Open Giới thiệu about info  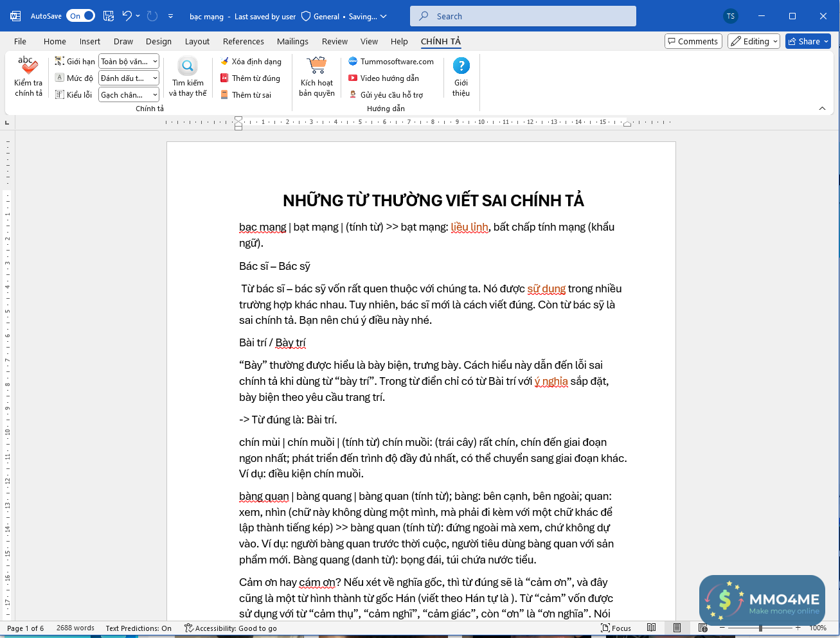point(461,76)
